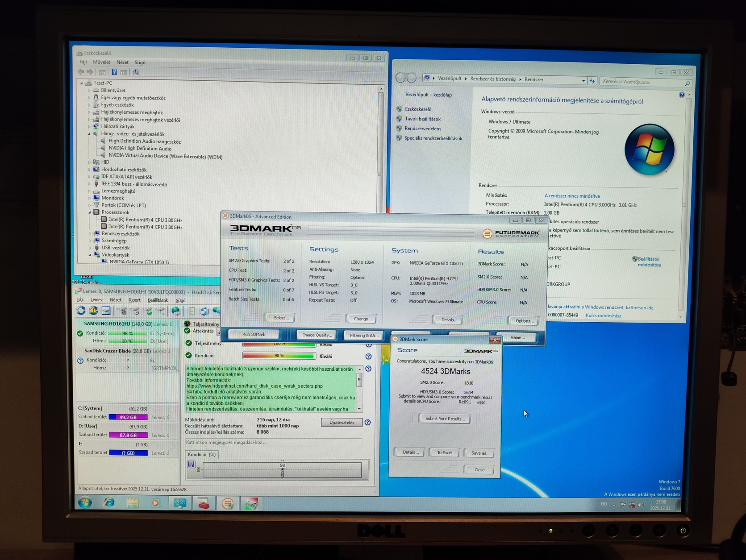Click the help icon next to Újratesztelés
The image size is (746, 560).
coord(367,423)
